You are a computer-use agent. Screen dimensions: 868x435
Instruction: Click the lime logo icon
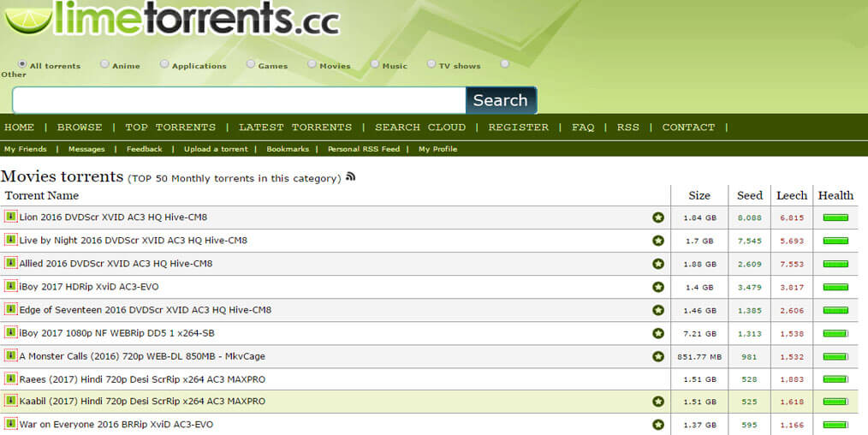pos(27,18)
